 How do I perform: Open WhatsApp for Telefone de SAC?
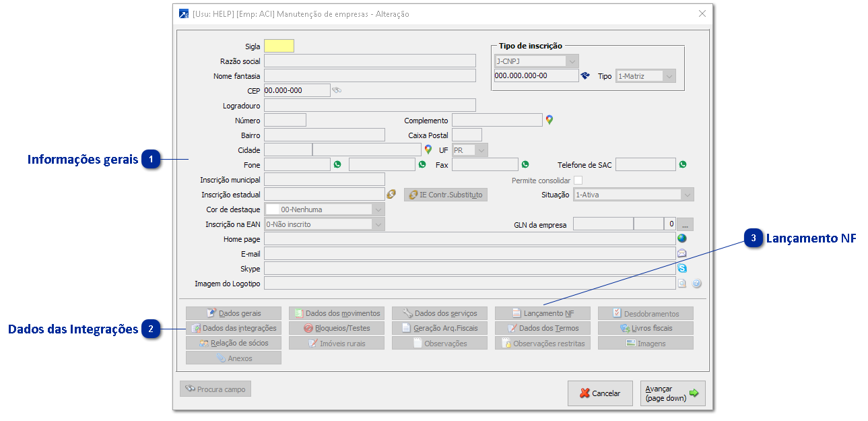point(683,164)
